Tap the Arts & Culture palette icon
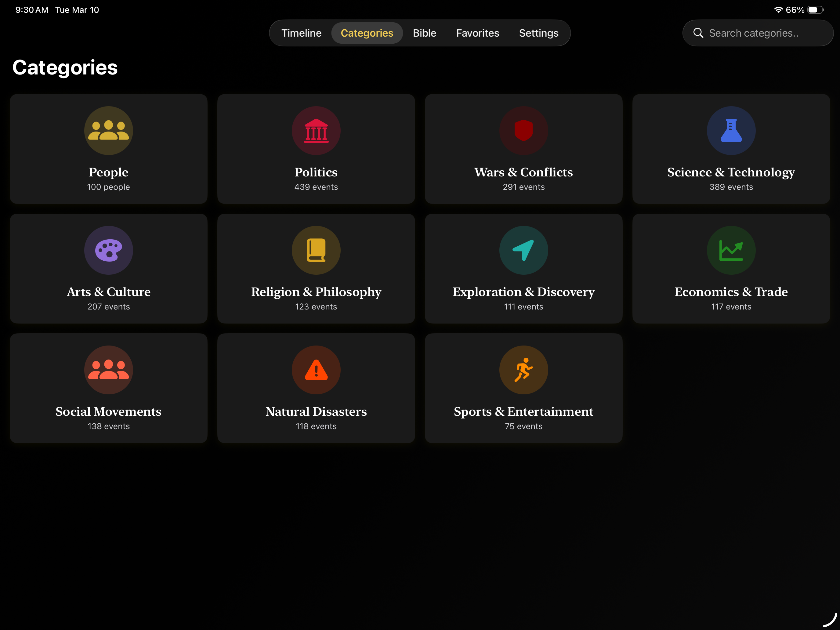 tap(109, 250)
